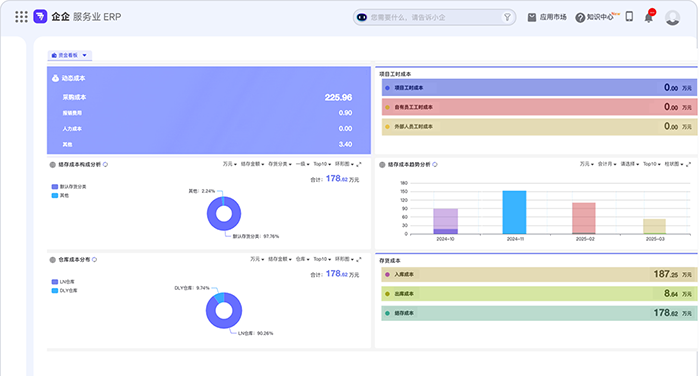Refresh the 仓库成本分布 panel
This screenshot has width=700, height=376.
point(95,259)
